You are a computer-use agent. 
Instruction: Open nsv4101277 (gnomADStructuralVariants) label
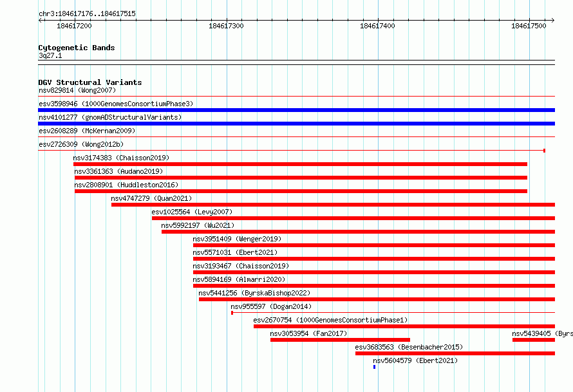pos(110,117)
